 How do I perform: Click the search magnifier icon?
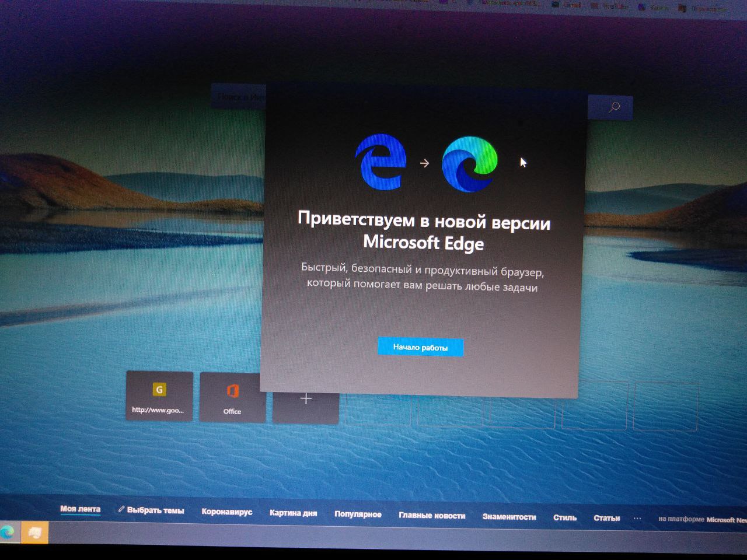pos(614,107)
